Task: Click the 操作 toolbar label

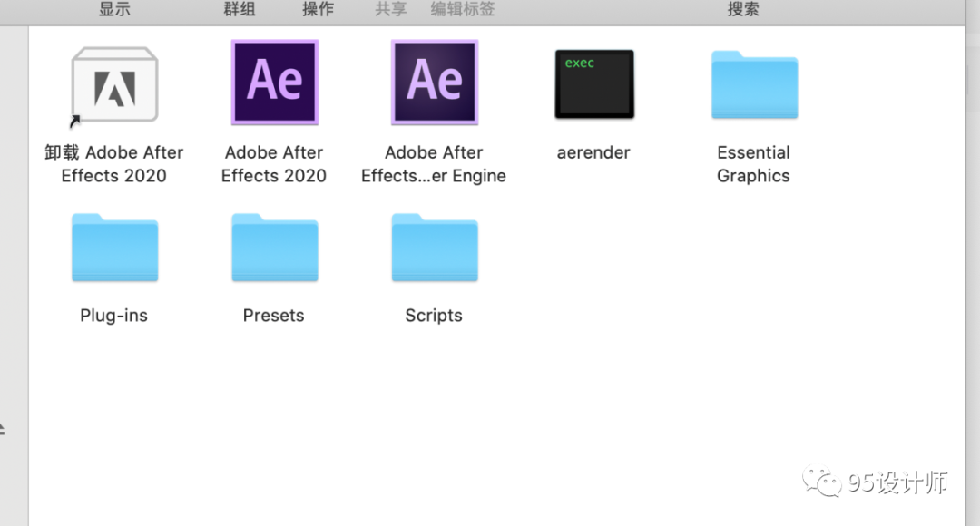Action: pos(318,9)
